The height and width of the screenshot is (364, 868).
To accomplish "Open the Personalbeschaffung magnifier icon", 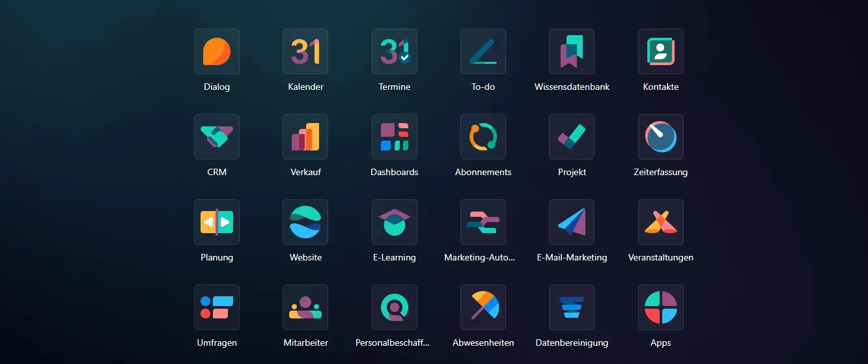I will (x=395, y=307).
